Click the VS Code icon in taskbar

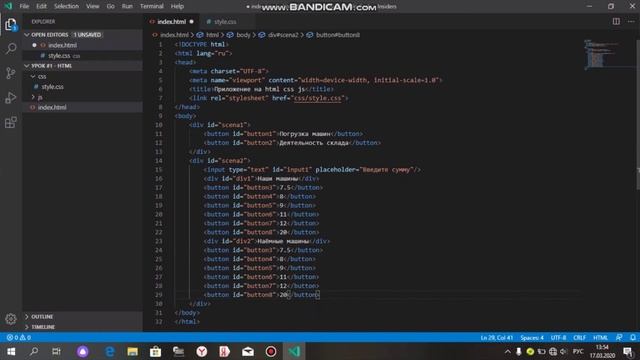click(x=294, y=351)
